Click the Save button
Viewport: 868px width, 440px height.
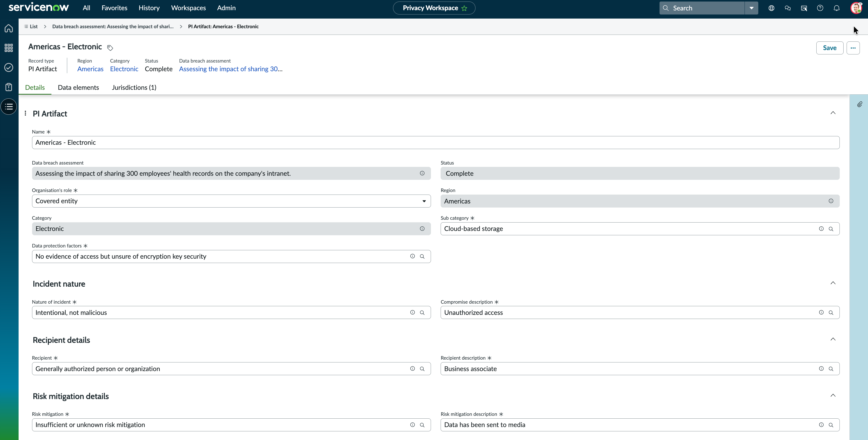(830, 48)
